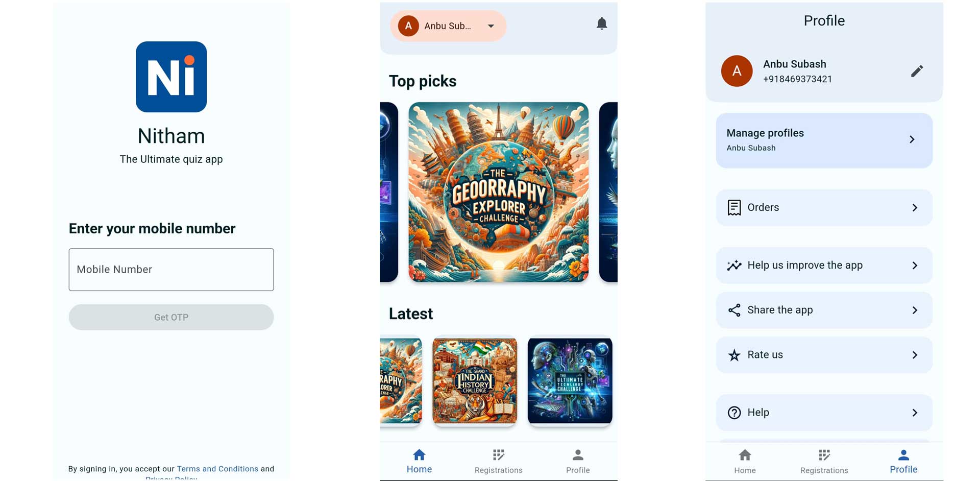
Task: Click the Rate us star icon
Action: click(x=734, y=355)
